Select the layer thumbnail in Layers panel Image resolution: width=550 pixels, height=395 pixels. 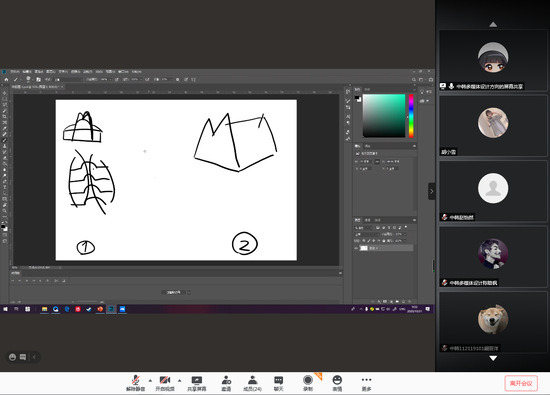[364, 248]
